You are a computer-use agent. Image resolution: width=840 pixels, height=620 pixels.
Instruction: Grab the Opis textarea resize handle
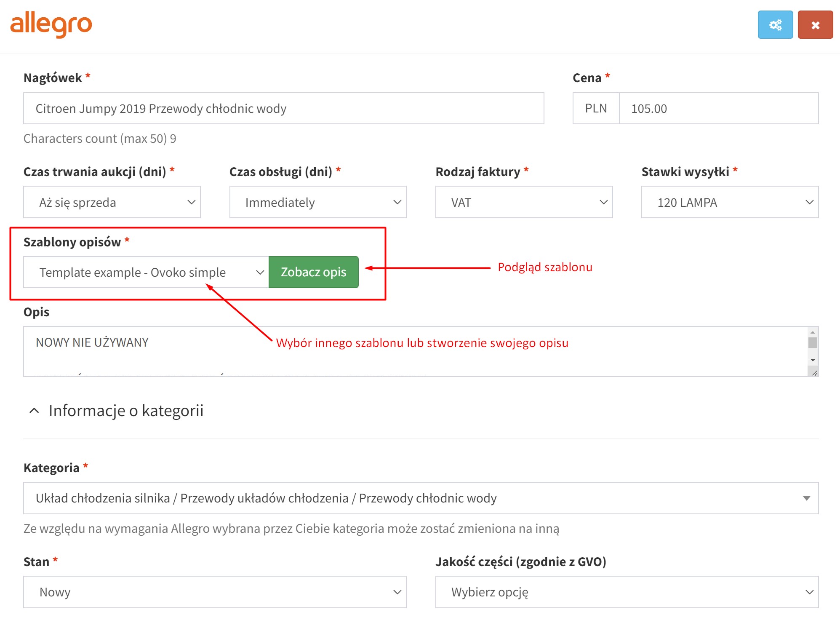[x=815, y=373]
